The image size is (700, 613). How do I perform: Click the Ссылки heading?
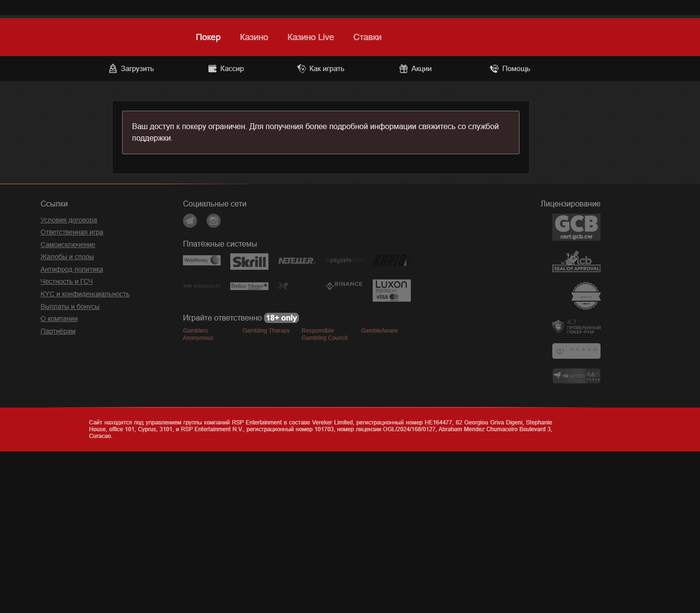coord(54,204)
